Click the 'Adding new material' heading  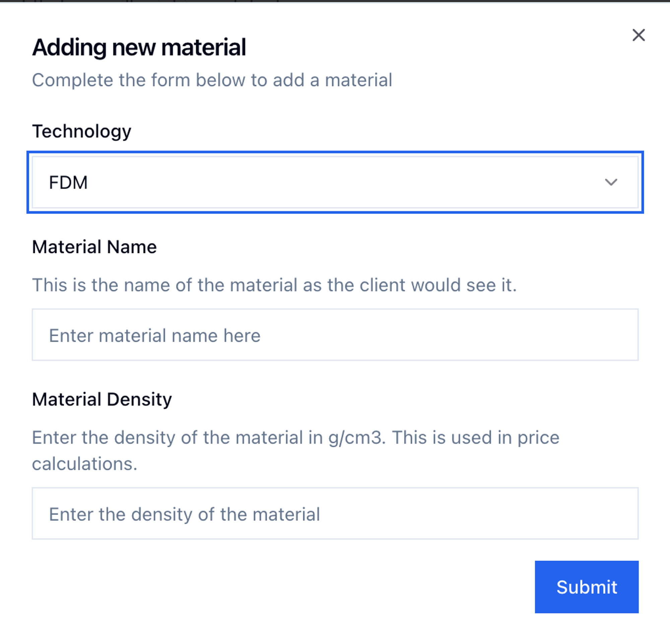(x=139, y=47)
